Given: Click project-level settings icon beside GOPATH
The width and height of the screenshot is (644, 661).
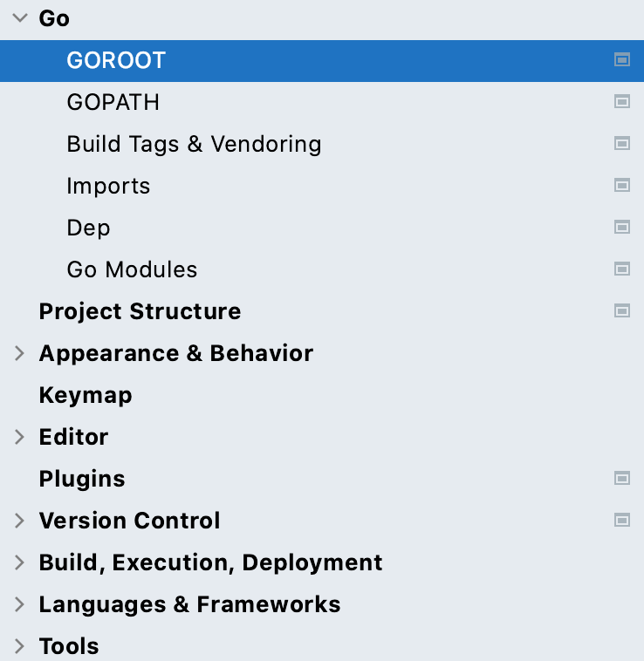Looking at the screenshot, I should click(x=622, y=102).
